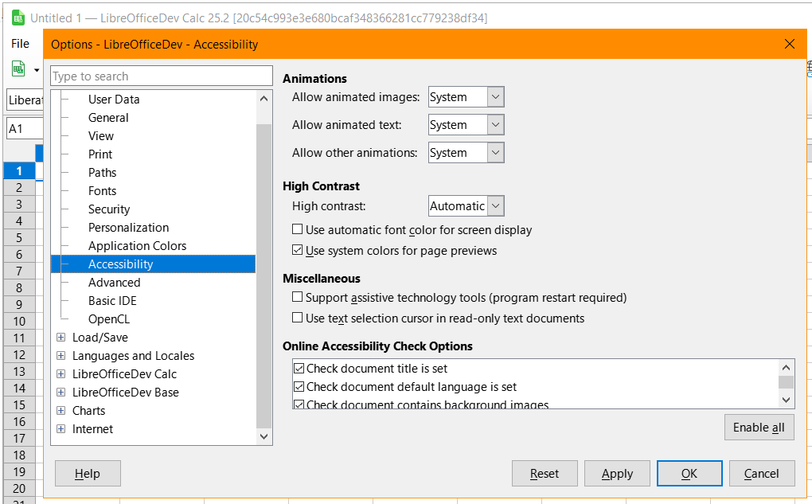Click the Help button
The image size is (812, 504).
pos(88,474)
